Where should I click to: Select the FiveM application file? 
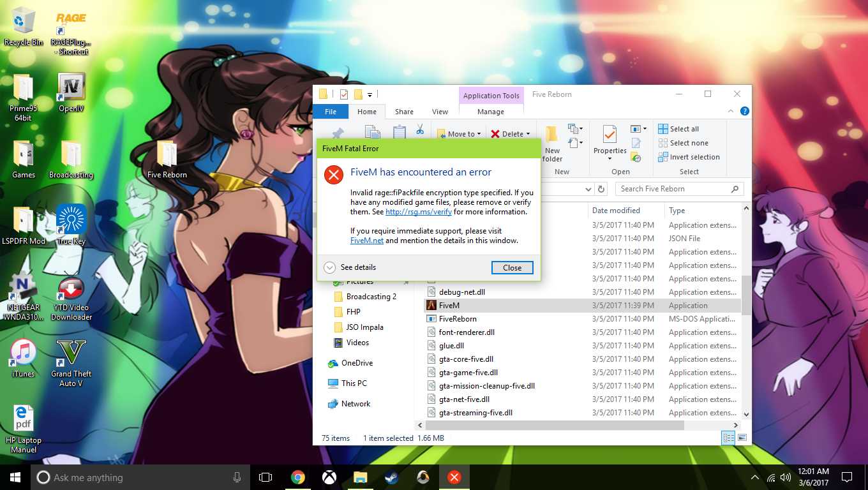pos(449,306)
